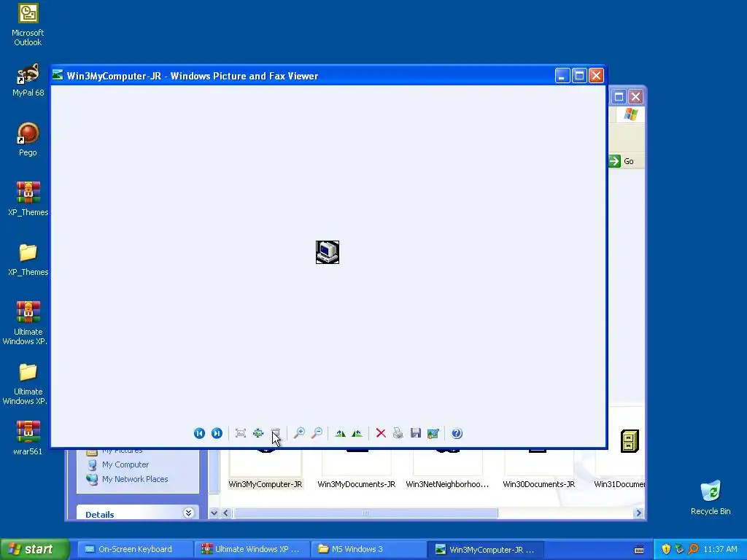Select the Recycle Bin icon

pyautogui.click(x=711, y=497)
